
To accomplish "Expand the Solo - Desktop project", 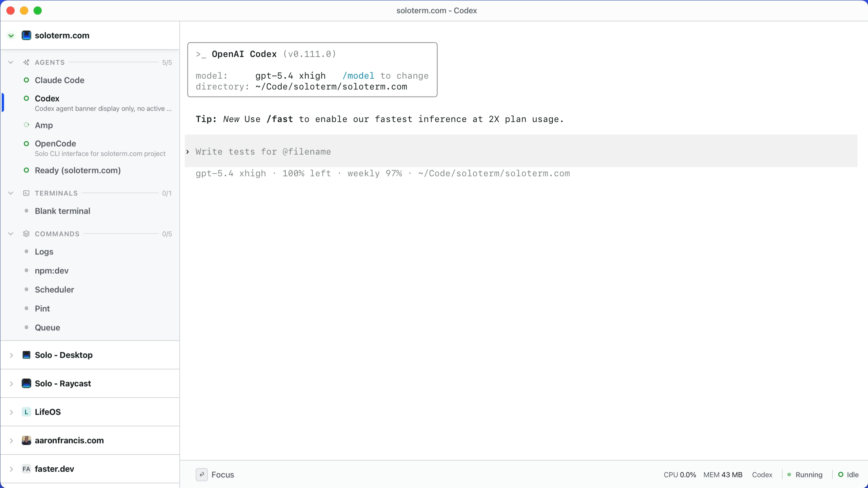I will 12,355.
